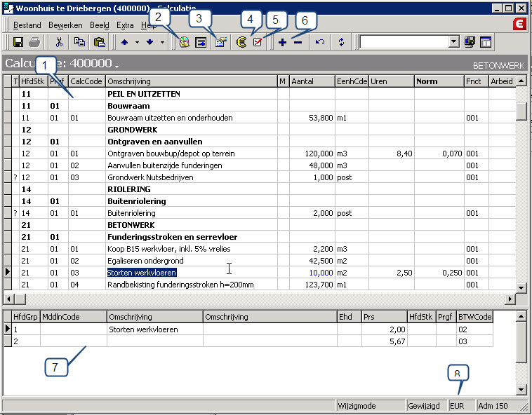Click the Paste clipboard icon
This screenshot has width=532, height=415.
click(x=99, y=42)
